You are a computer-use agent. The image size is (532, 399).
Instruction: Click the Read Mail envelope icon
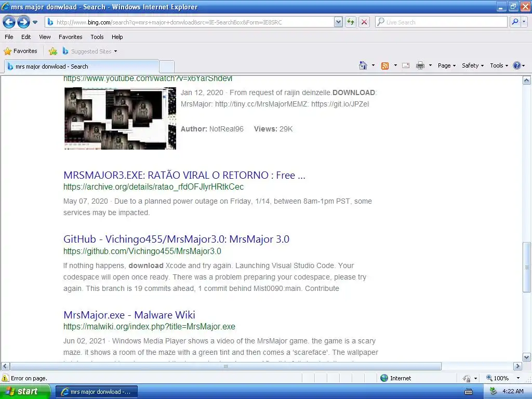(406, 65)
